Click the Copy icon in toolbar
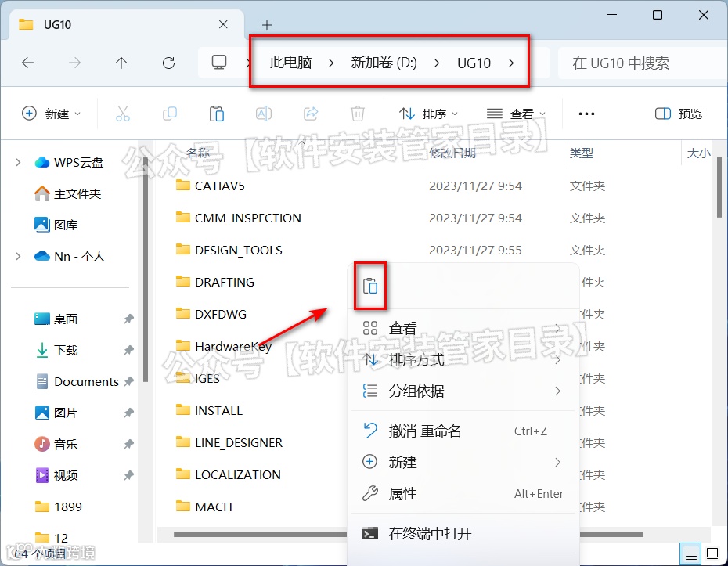This screenshot has height=566, width=728. click(x=169, y=114)
